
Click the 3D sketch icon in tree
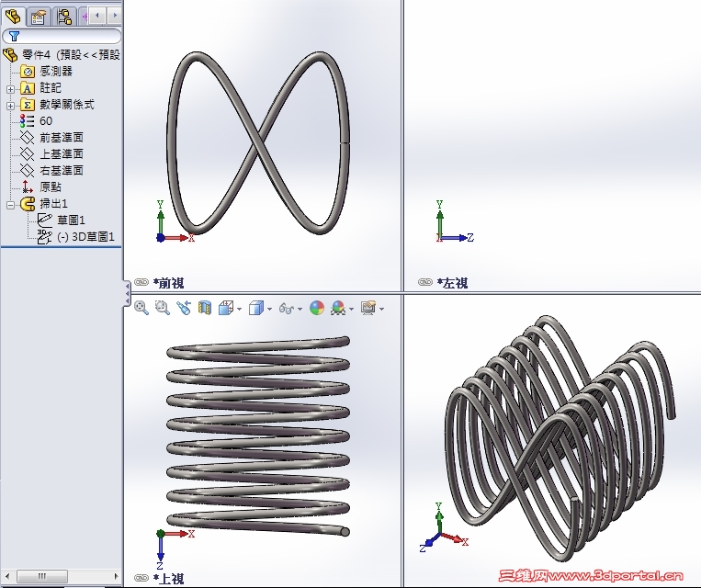tap(44, 236)
